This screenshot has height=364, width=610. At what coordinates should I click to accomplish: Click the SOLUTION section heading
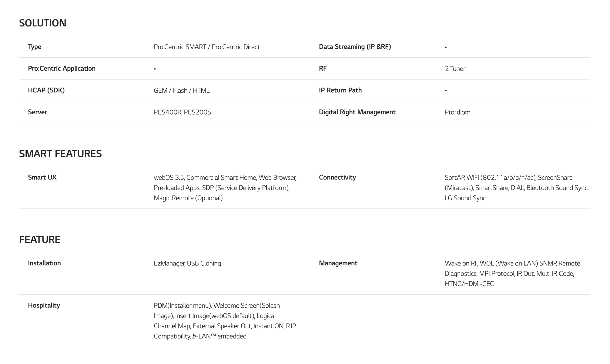[43, 23]
